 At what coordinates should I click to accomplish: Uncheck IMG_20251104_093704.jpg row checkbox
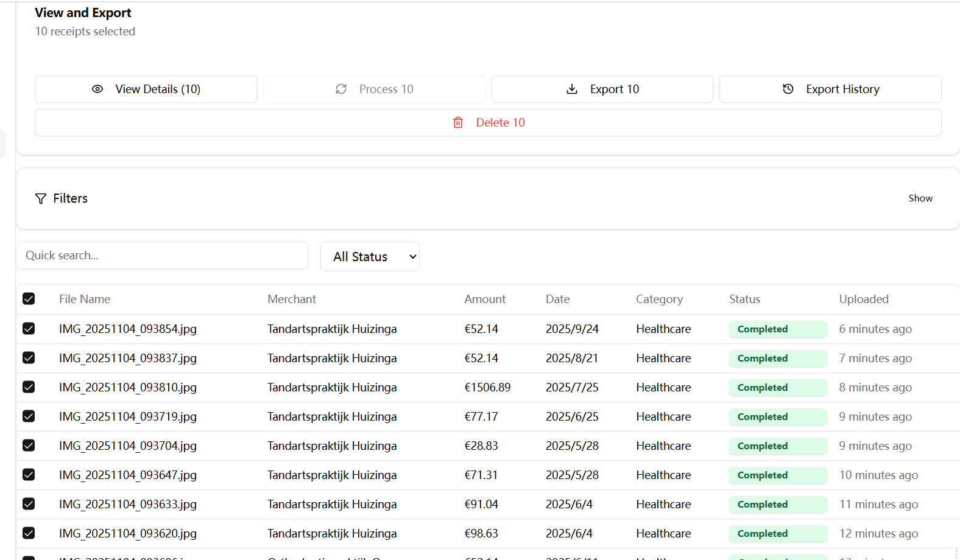coord(29,446)
